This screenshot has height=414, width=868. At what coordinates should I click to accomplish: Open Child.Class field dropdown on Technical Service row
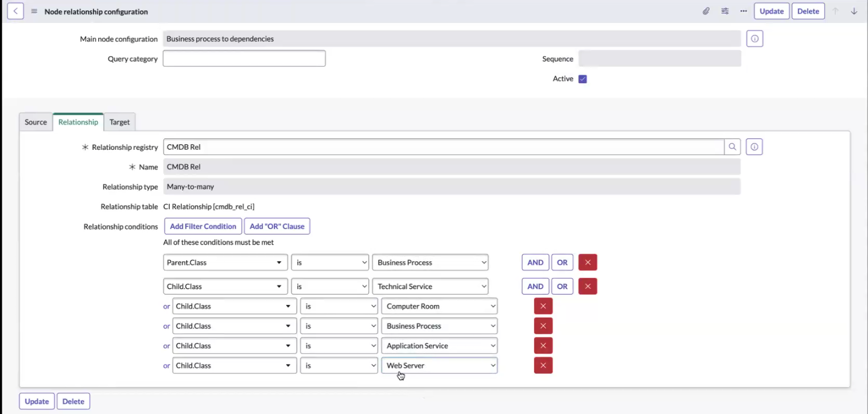coord(225,286)
